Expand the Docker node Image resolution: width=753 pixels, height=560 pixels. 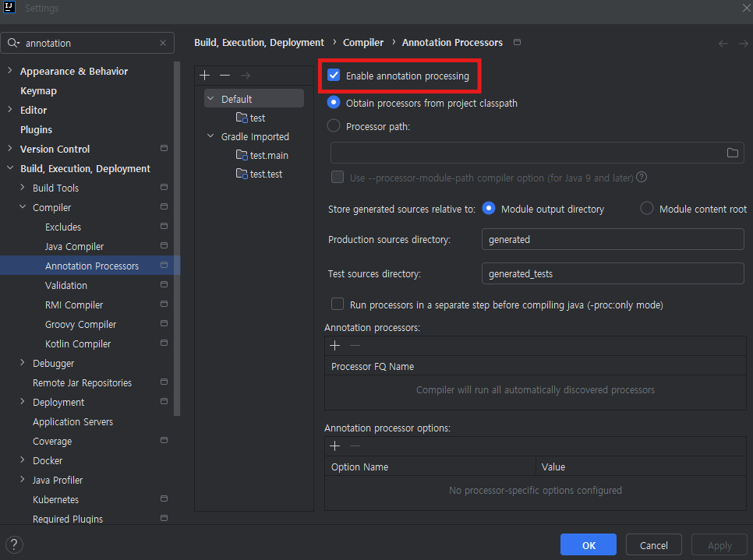[x=22, y=460]
